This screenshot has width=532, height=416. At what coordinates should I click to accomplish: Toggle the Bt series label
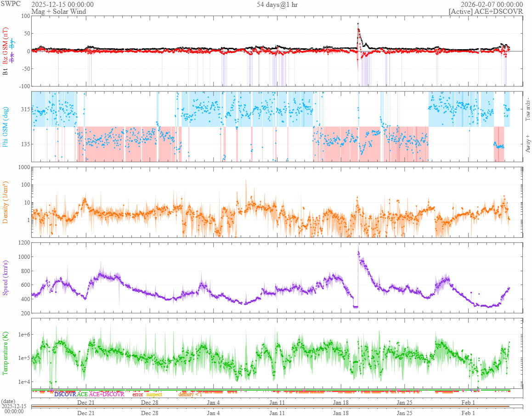click(x=5, y=72)
